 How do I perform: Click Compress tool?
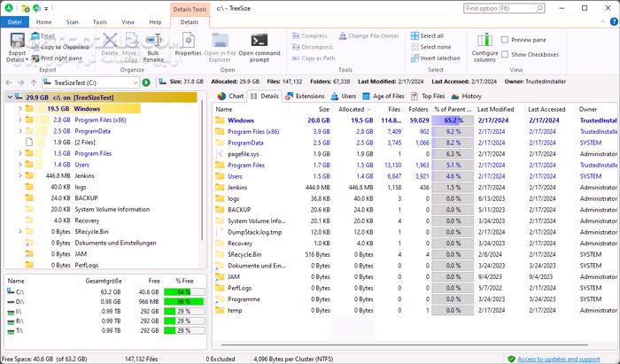[x=310, y=36]
